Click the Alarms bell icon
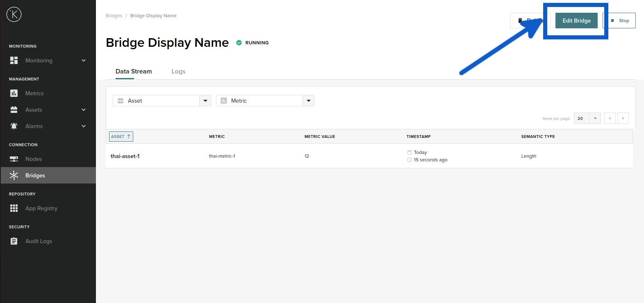This screenshot has height=303, width=644. click(14, 126)
